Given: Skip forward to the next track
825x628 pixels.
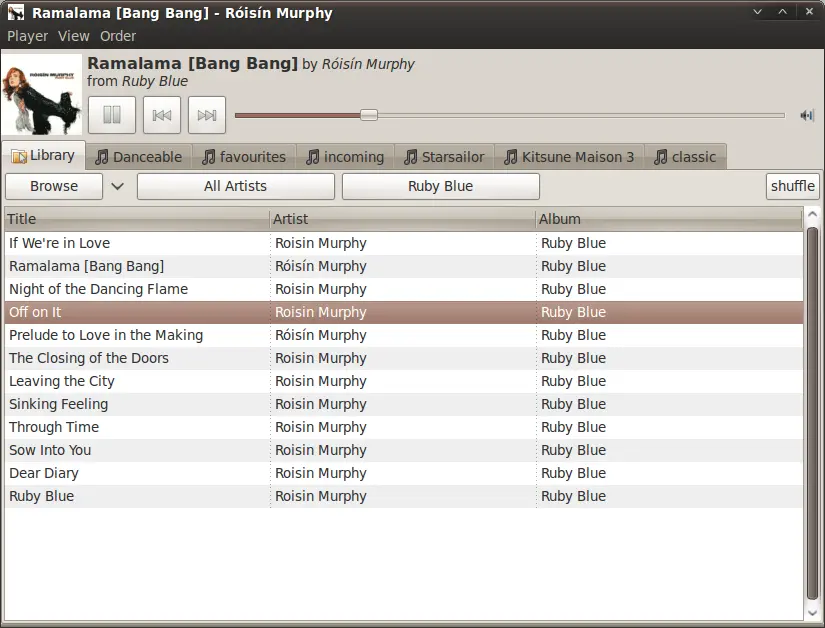Looking at the screenshot, I should click(x=207, y=115).
